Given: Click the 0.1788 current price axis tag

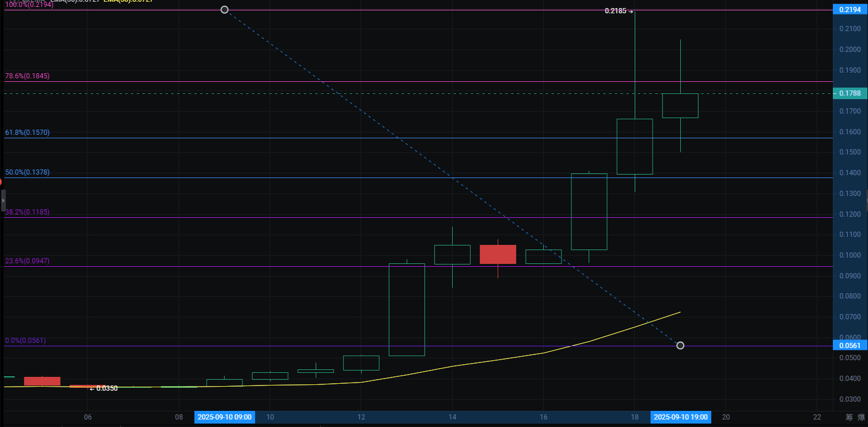Looking at the screenshot, I should (x=850, y=93).
